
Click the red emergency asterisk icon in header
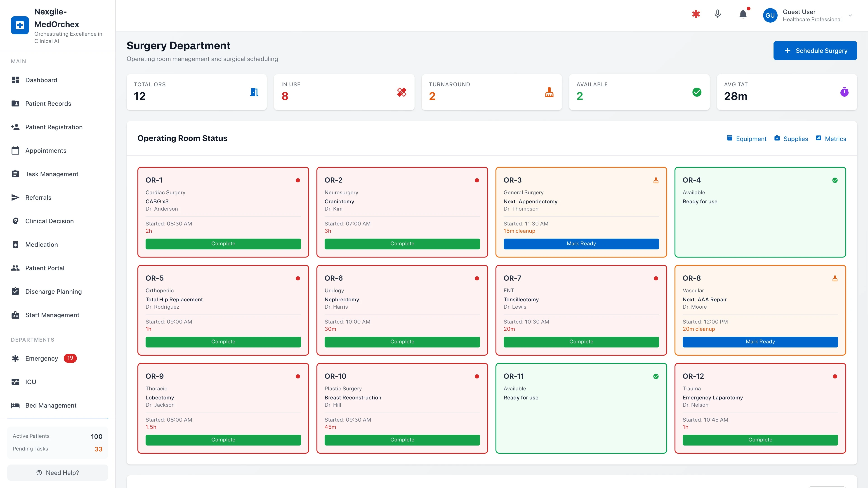click(x=696, y=14)
